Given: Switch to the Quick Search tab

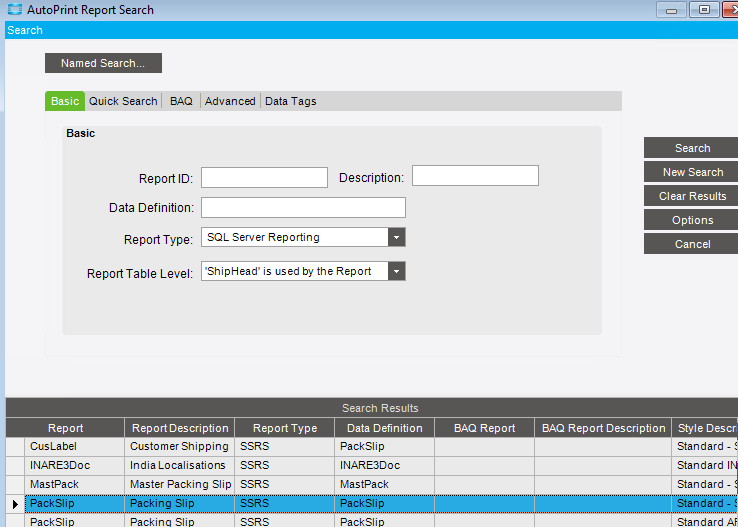Looking at the screenshot, I should click(123, 101).
